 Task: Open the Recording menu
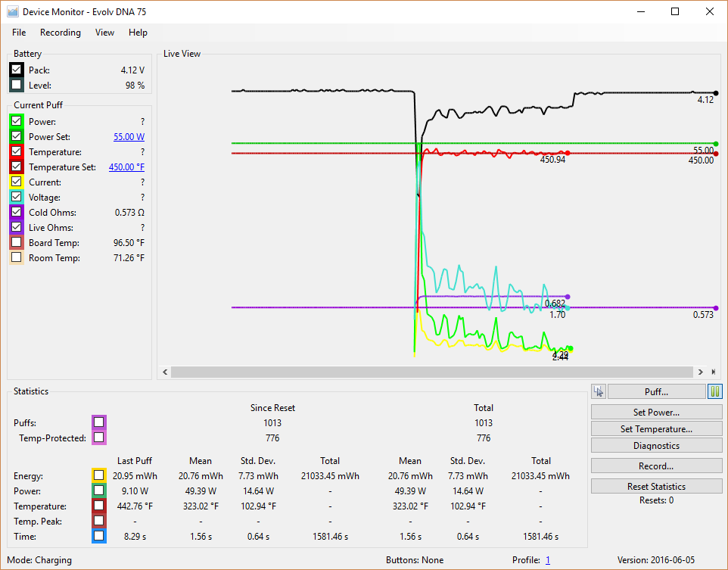61,33
